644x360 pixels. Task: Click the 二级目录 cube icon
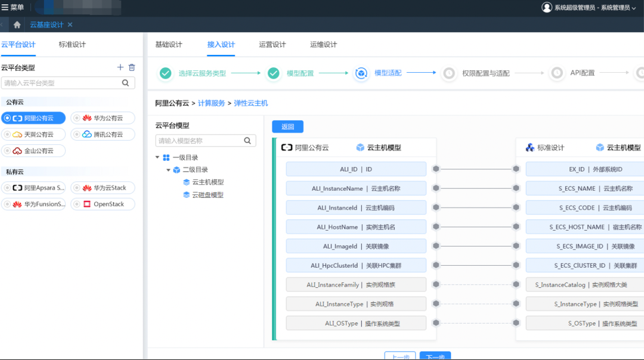pos(177,169)
